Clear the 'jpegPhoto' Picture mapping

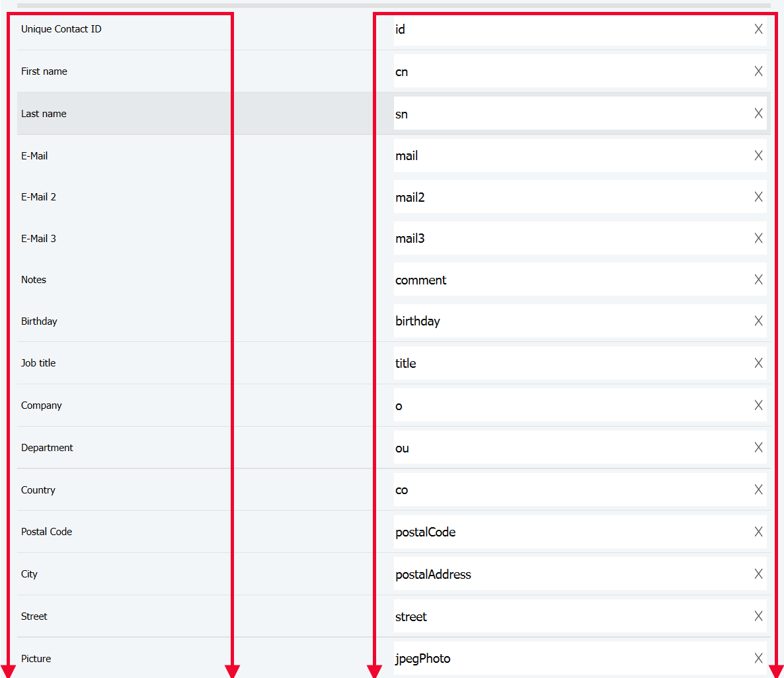pos(758,658)
